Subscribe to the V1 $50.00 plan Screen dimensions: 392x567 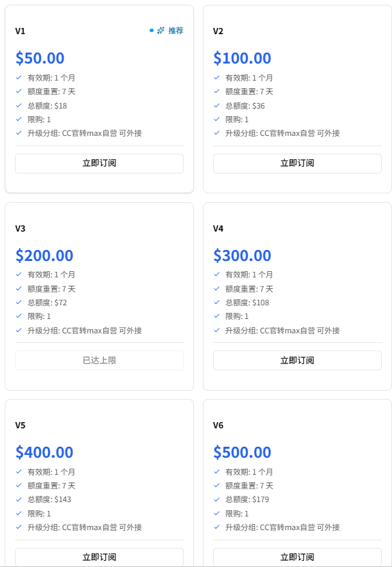[99, 163]
